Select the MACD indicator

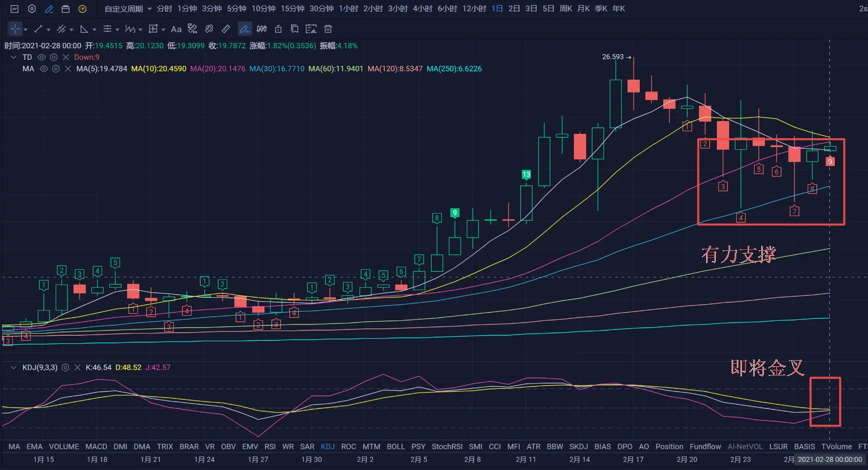(97, 447)
